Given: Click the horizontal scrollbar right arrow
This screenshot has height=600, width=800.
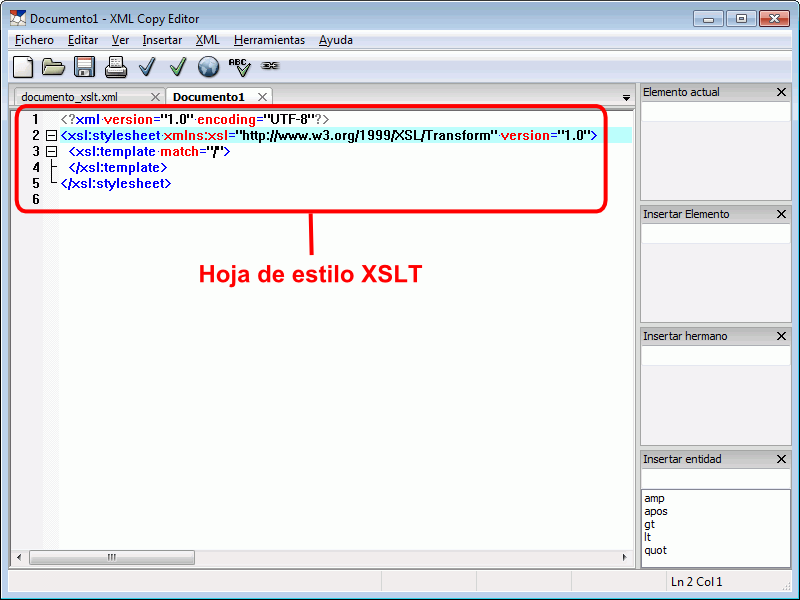Looking at the screenshot, I should 627,557.
